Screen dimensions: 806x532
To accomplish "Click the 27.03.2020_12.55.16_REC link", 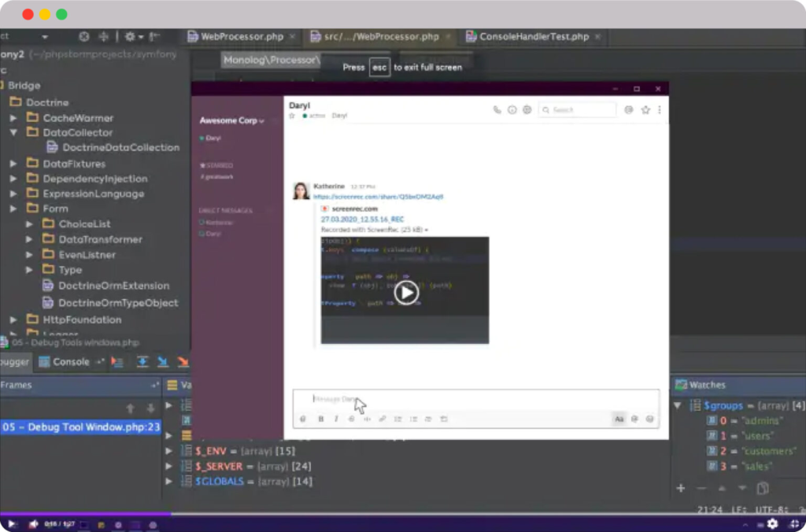I will [362, 220].
